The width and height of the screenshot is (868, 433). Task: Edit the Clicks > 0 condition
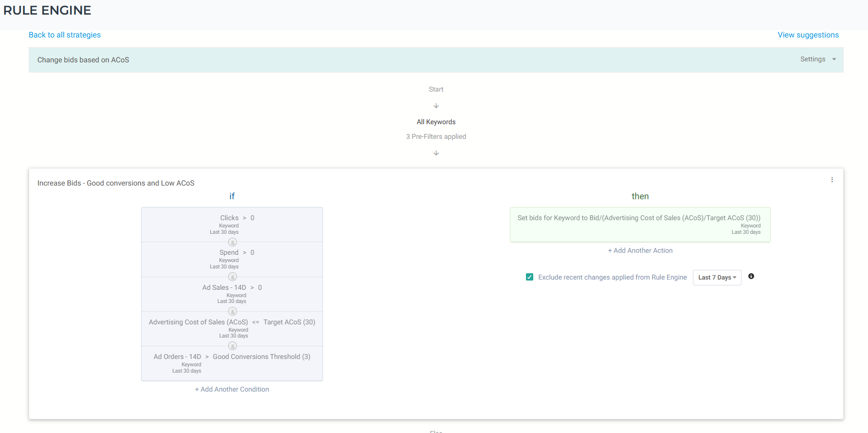click(232, 225)
